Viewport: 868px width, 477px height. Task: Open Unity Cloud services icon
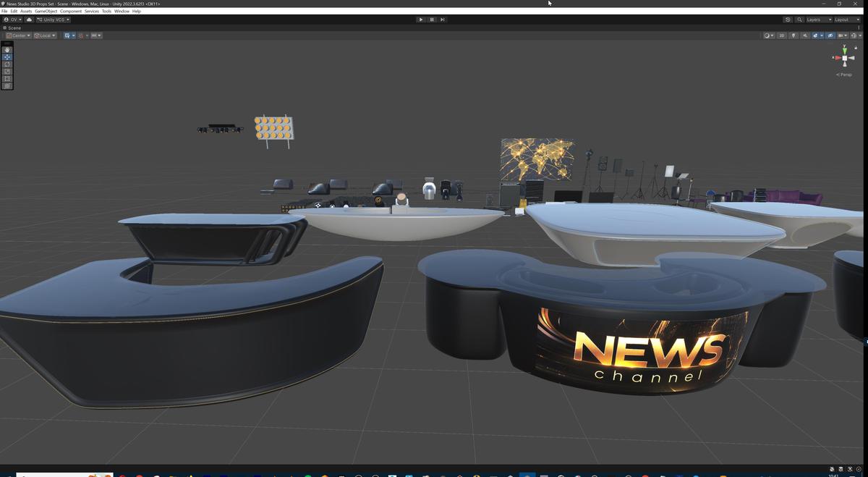[x=29, y=20]
